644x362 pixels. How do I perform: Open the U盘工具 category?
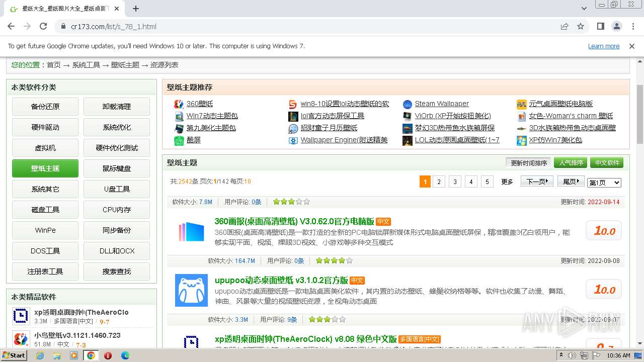117,189
